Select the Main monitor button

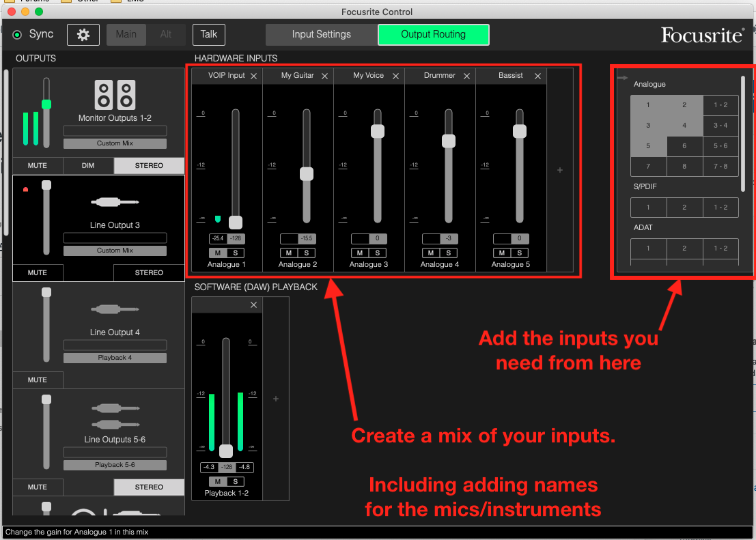[126, 35]
